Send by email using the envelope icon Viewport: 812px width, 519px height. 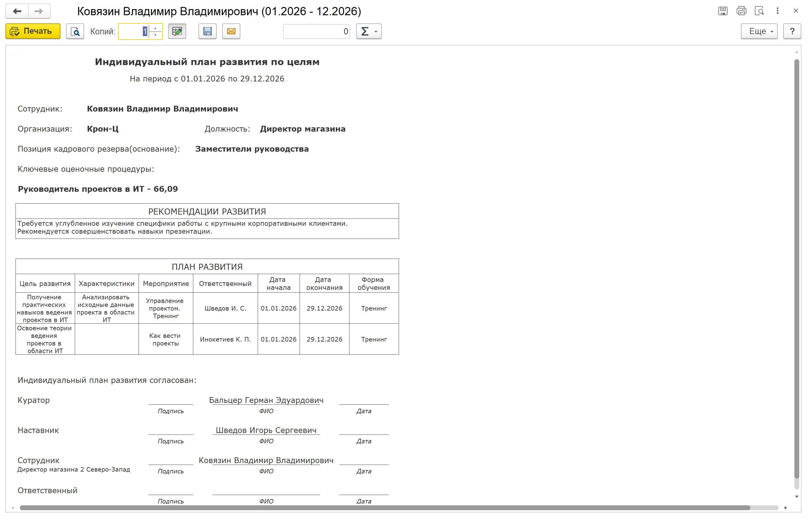231,31
